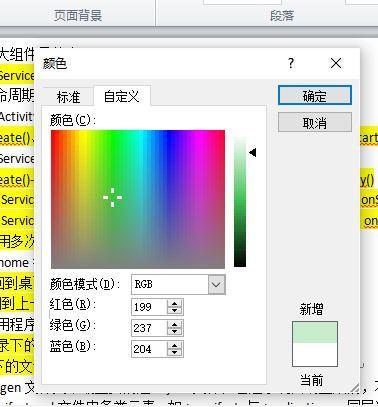Viewport: 378px width, 407px height.
Task: Click the crosshair marker in color spectrum
Action: pyautogui.click(x=112, y=197)
